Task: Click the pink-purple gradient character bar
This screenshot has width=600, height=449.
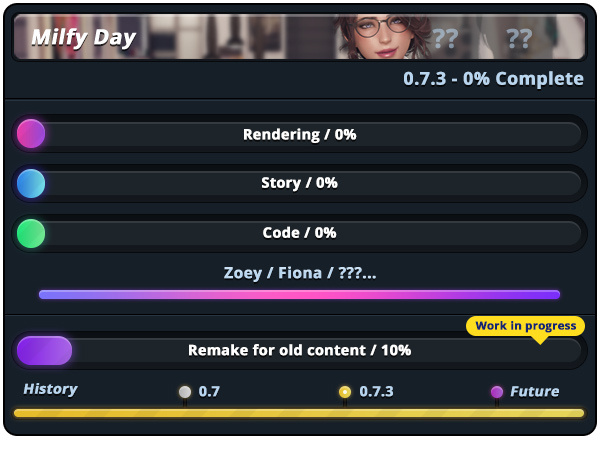Action: point(299,294)
